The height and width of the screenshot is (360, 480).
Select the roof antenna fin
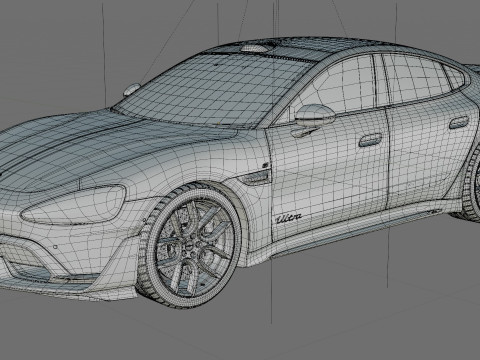pos(254,48)
